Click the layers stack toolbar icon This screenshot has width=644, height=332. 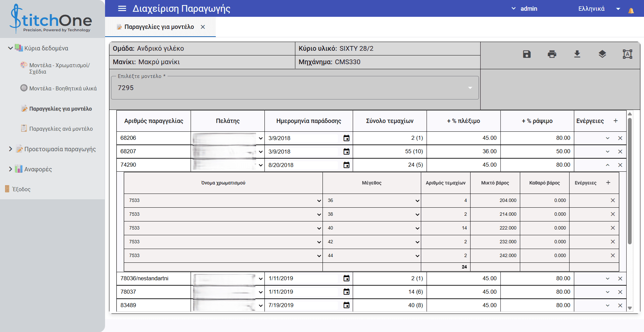(x=602, y=54)
